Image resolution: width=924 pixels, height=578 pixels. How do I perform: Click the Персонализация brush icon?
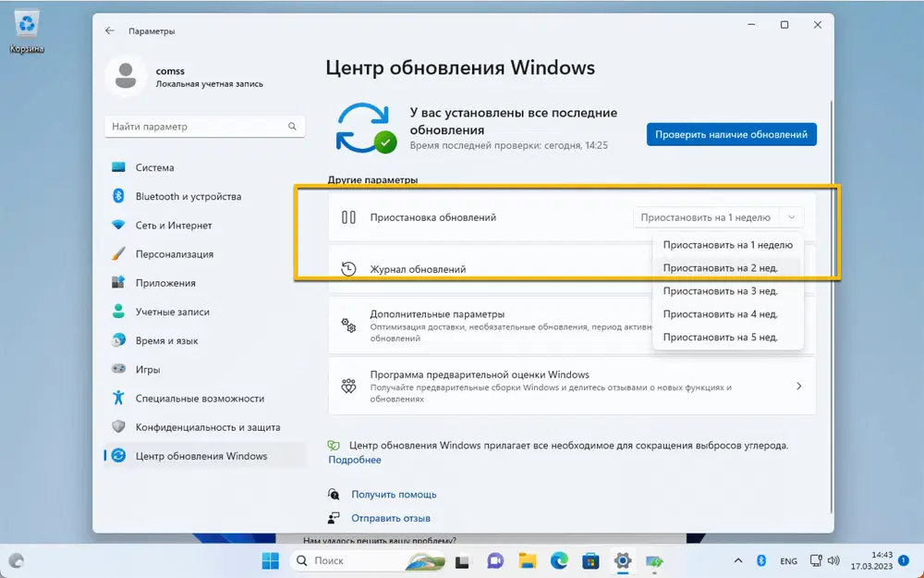118,253
